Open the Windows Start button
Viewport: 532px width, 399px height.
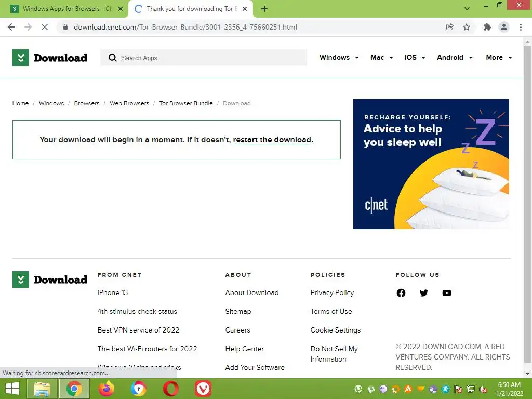pyautogui.click(x=12, y=389)
